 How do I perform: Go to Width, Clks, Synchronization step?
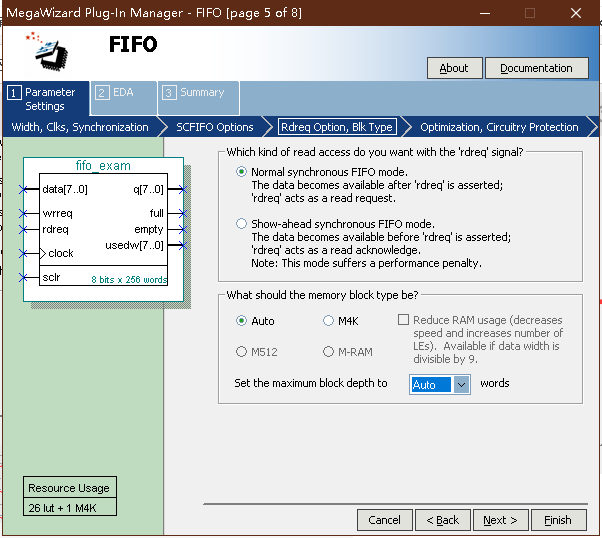80,127
